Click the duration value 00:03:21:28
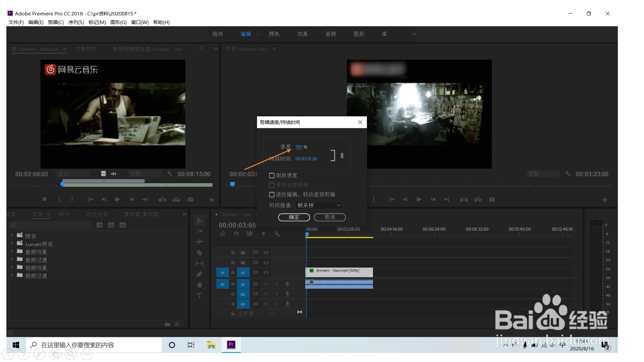This screenshot has width=644, height=362. click(x=306, y=159)
